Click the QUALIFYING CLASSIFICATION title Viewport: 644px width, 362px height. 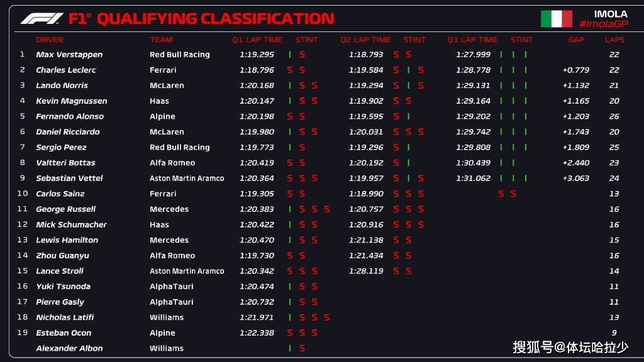pos(215,19)
